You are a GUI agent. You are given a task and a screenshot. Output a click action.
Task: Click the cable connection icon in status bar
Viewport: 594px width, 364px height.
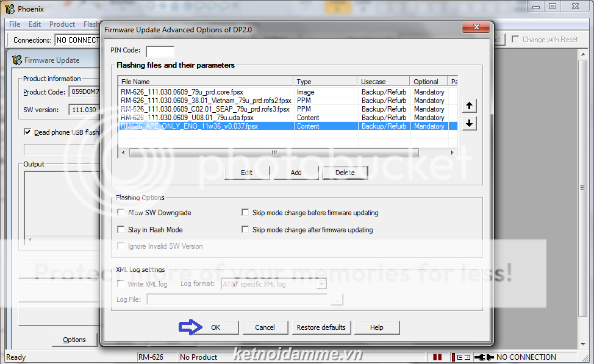(x=484, y=357)
